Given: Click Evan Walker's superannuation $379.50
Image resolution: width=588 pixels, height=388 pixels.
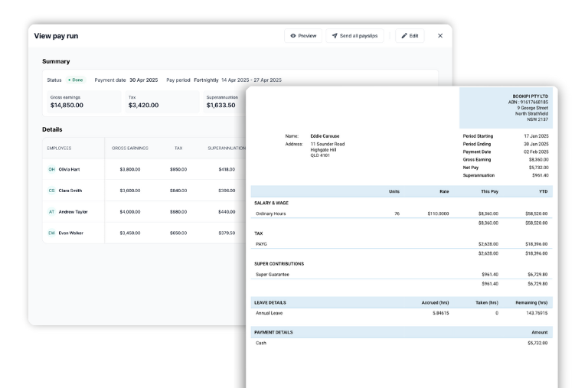Looking at the screenshot, I should click(227, 233).
